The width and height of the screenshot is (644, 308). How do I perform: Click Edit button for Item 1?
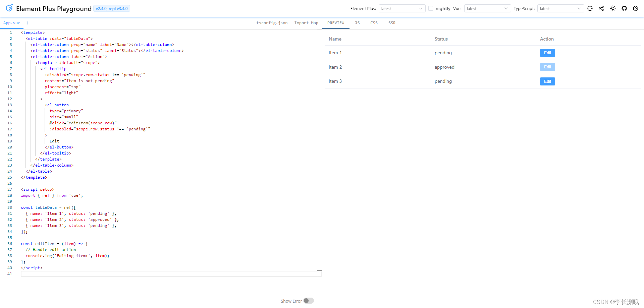click(547, 53)
